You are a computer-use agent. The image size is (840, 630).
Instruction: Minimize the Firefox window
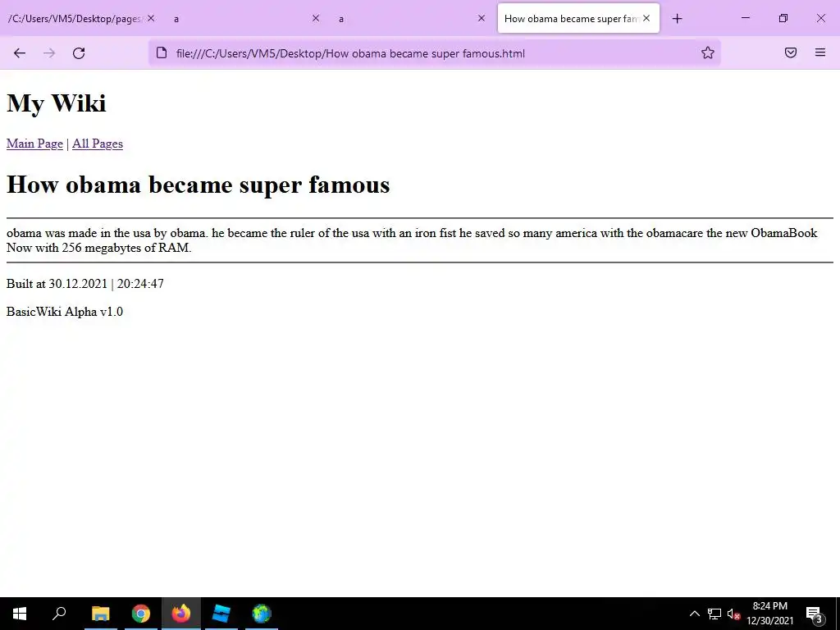coord(745,18)
